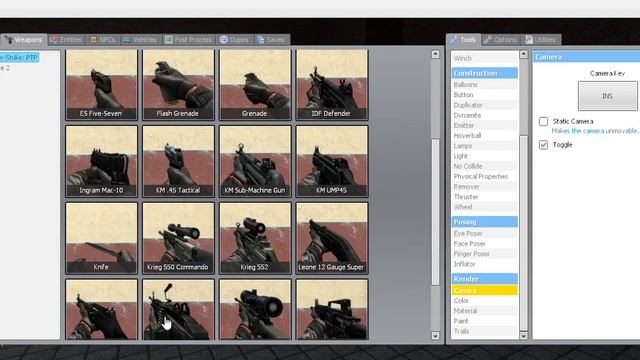The width and height of the screenshot is (640, 360).
Task: Select the Winch tool
Action: click(484, 58)
